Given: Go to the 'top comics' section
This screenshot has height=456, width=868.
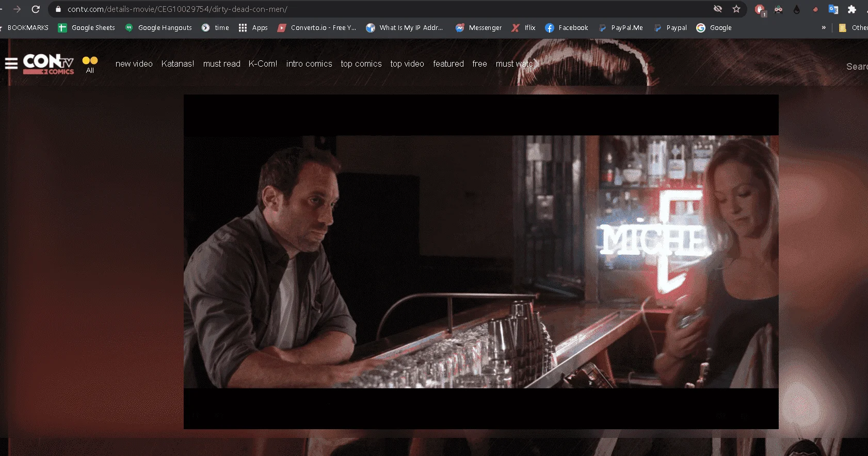Looking at the screenshot, I should (x=361, y=64).
